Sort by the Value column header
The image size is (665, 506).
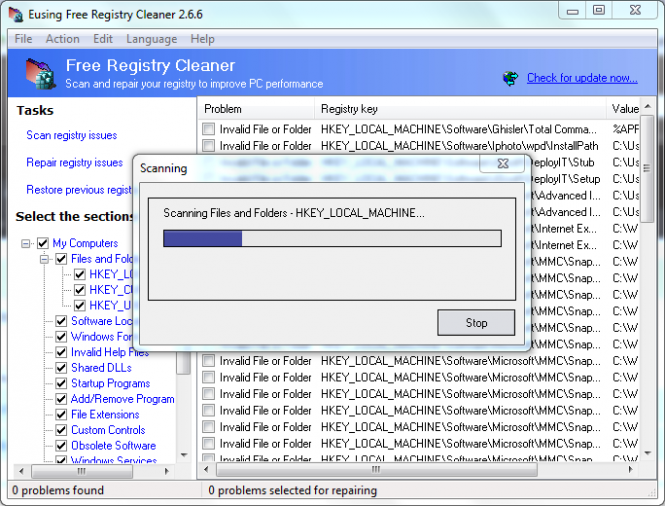click(623, 109)
